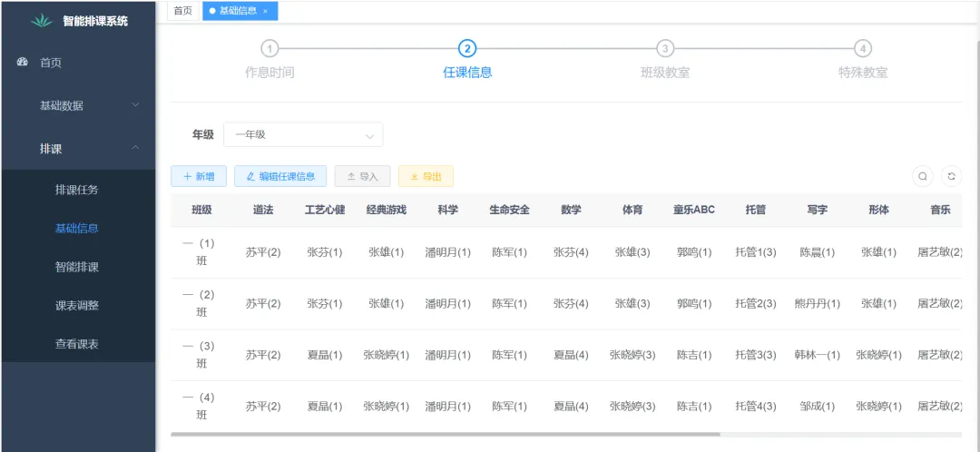This screenshot has height=452, width=980.
Task: Open the 年级 dropdown showing 一年级
Action: (x=303, y=134)
